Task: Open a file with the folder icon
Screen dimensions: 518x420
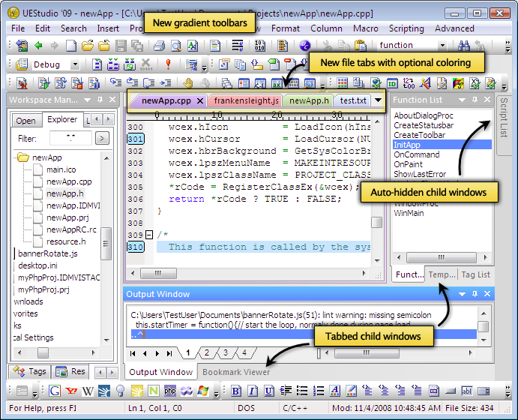Action: coord(88,45)
